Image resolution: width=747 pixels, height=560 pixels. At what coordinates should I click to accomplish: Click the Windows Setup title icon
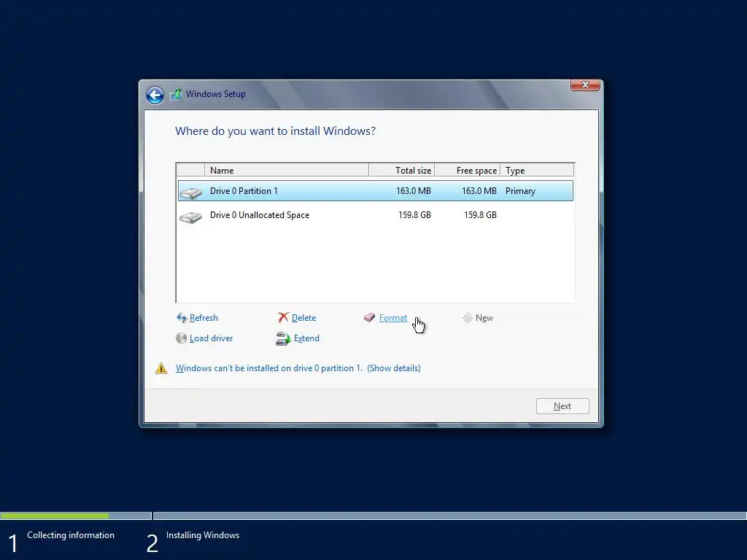[x=177, y=94]
